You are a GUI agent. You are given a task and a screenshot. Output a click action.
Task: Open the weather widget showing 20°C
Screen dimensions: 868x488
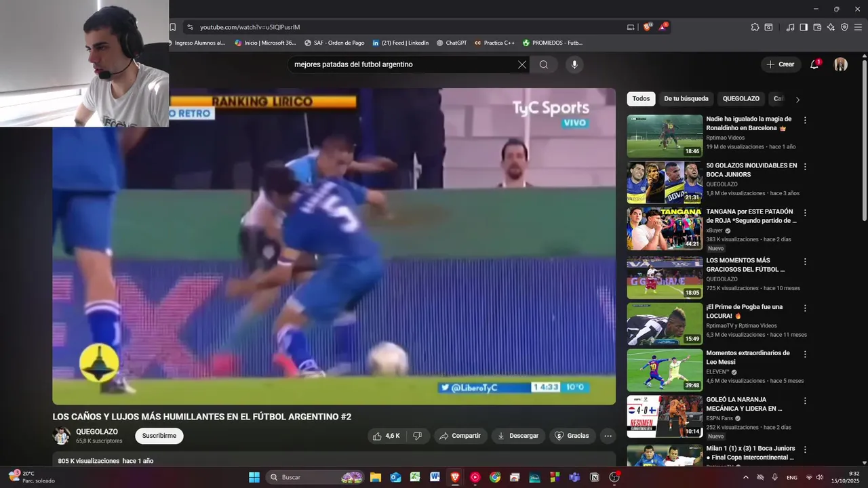(31, 477)
